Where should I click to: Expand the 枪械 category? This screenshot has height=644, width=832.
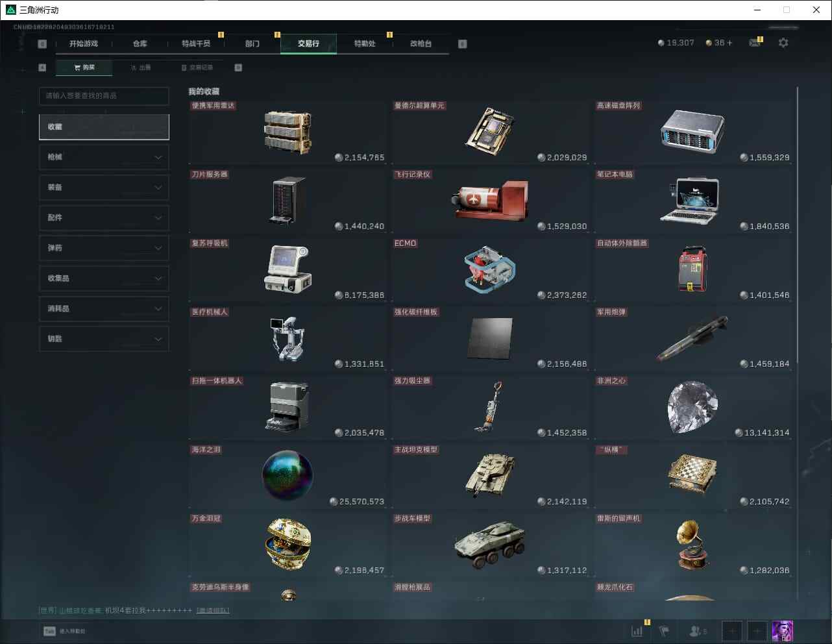pyautogui.click(x=104, y=157)
